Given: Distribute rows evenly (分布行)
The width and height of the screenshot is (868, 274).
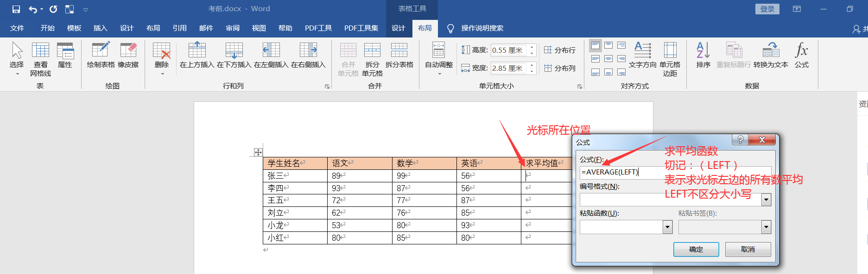Looking at the screenshot, I should coord(559,50).
